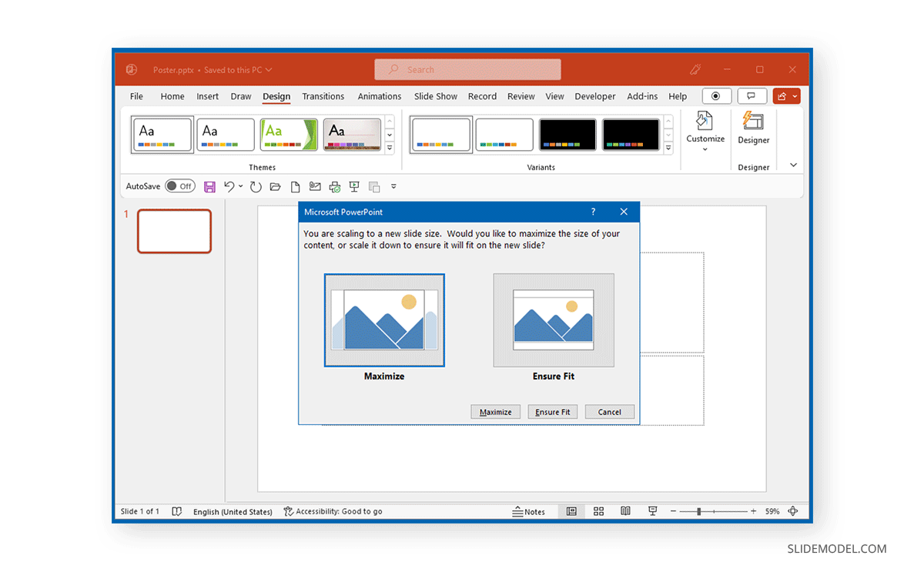Screen dimensions: 924x572
Task: Click the Save icon in Quick Access Toolbar
Action: pos(209,186)
